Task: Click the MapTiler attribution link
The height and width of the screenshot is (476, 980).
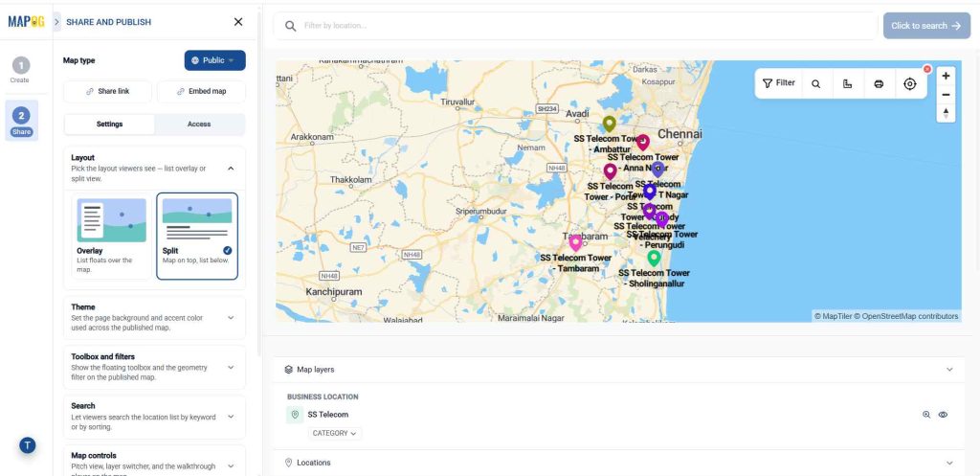Action: tap(834, 316)
